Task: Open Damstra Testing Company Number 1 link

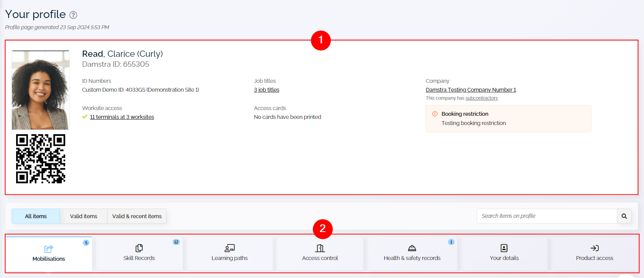Action: [471, 90]
